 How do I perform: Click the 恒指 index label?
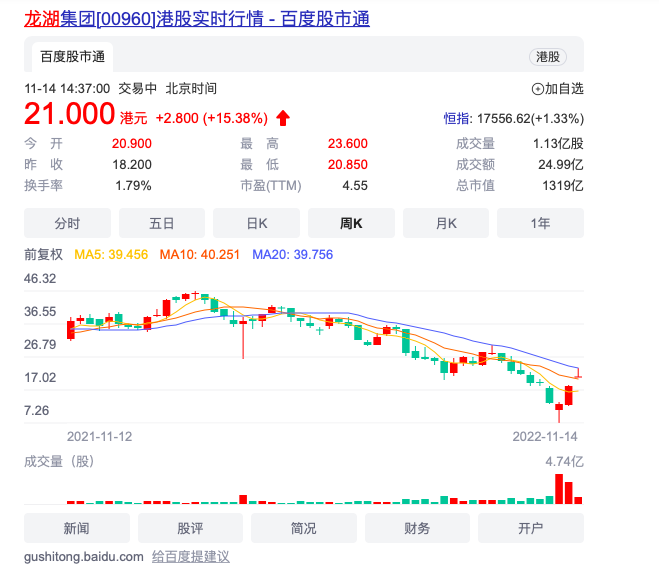(x=456, y=119)
